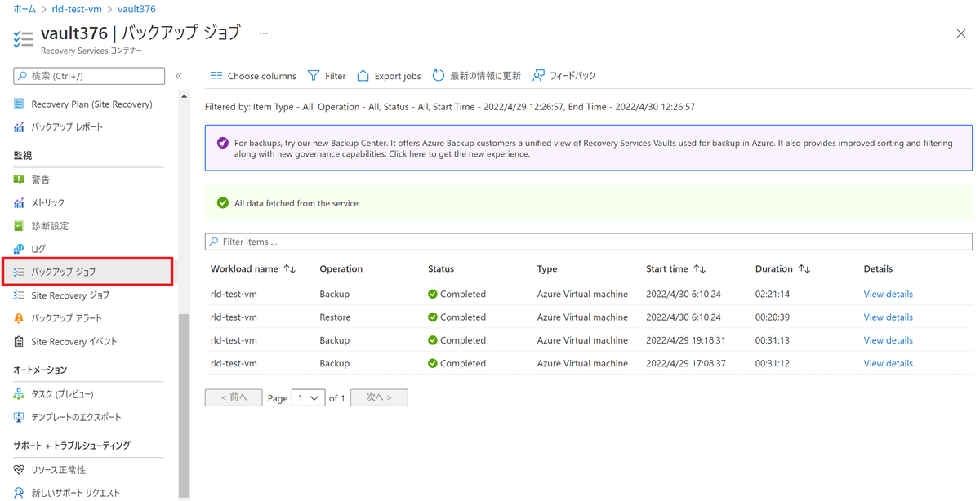Click the Completed status in the Restore row
Screen dimensions: 980x501
pos(457,317)
